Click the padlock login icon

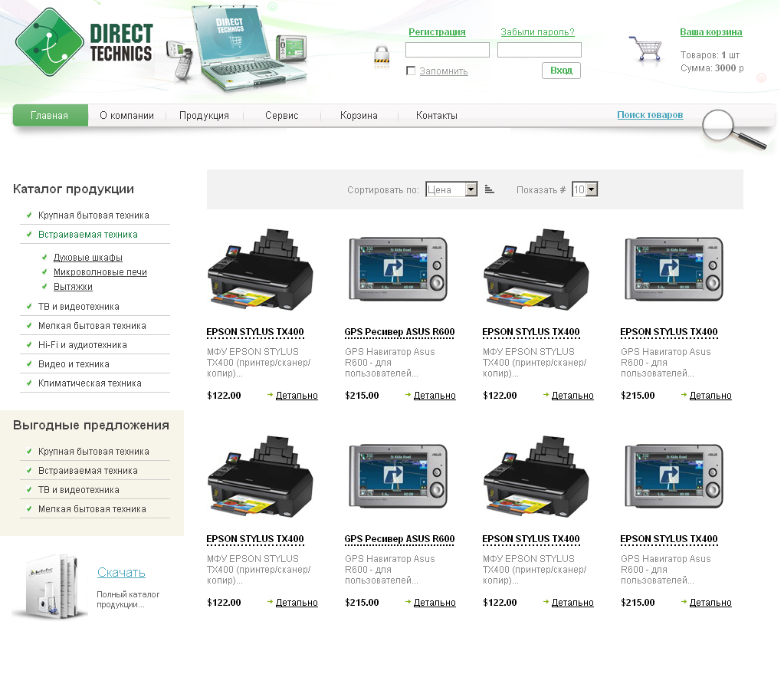382,58
